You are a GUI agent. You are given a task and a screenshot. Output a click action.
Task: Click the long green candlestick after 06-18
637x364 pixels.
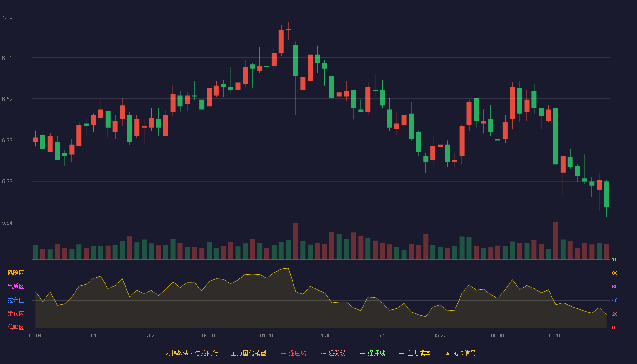tap(556, 136)
